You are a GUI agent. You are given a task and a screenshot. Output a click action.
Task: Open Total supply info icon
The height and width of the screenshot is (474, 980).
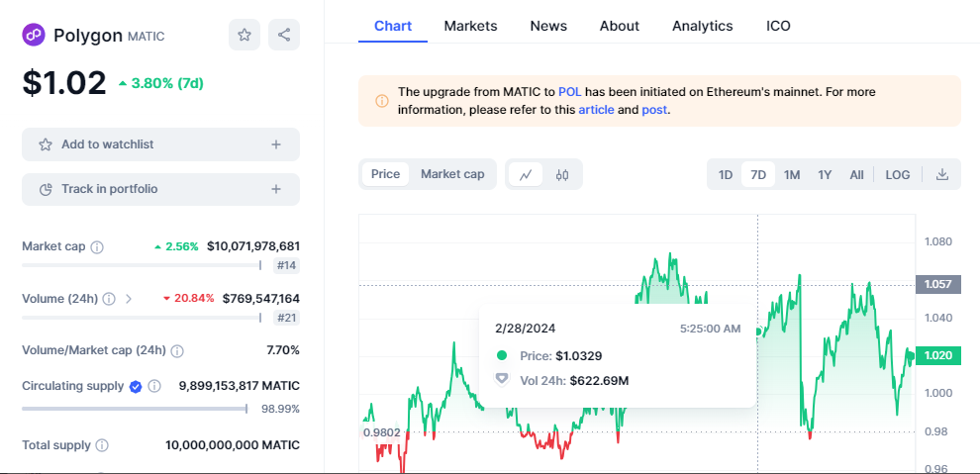click(x=102, y=446)
